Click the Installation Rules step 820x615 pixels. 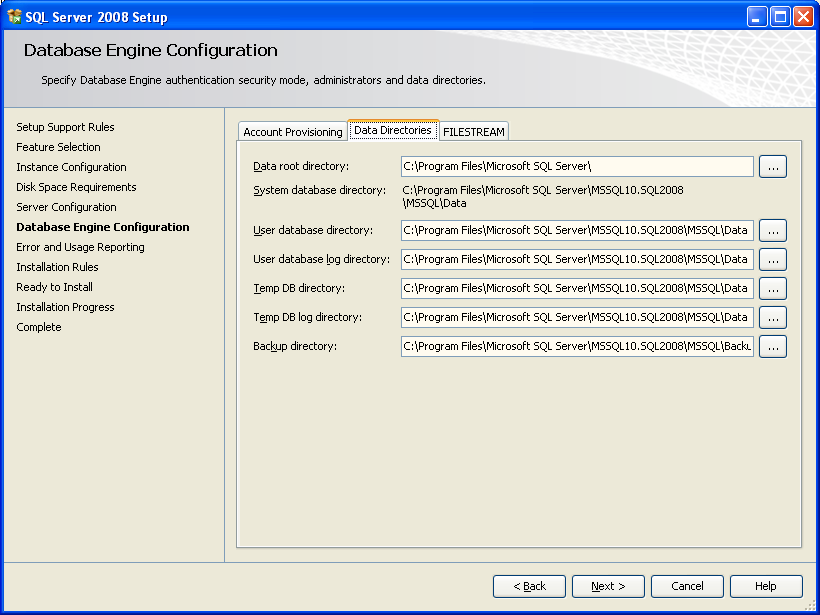(58, 267)
